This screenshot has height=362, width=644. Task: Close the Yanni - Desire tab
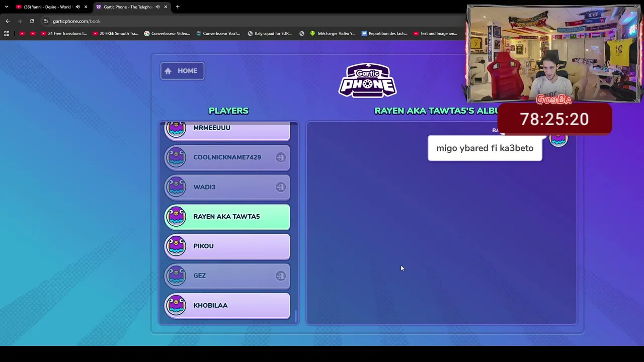(86, 7)
